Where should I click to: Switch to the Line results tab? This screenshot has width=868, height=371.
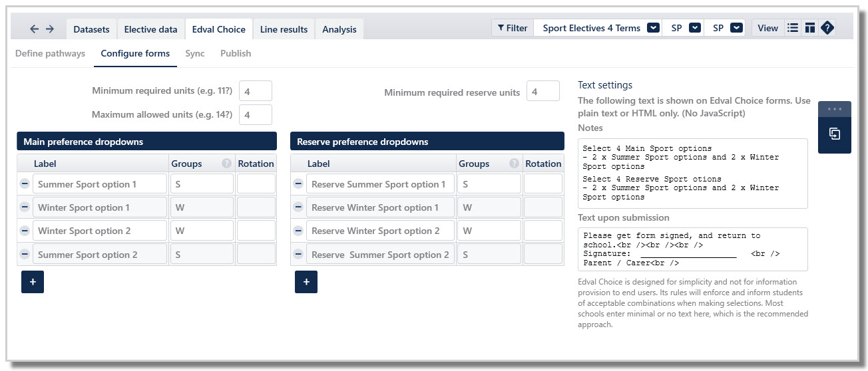coord(284,29)
